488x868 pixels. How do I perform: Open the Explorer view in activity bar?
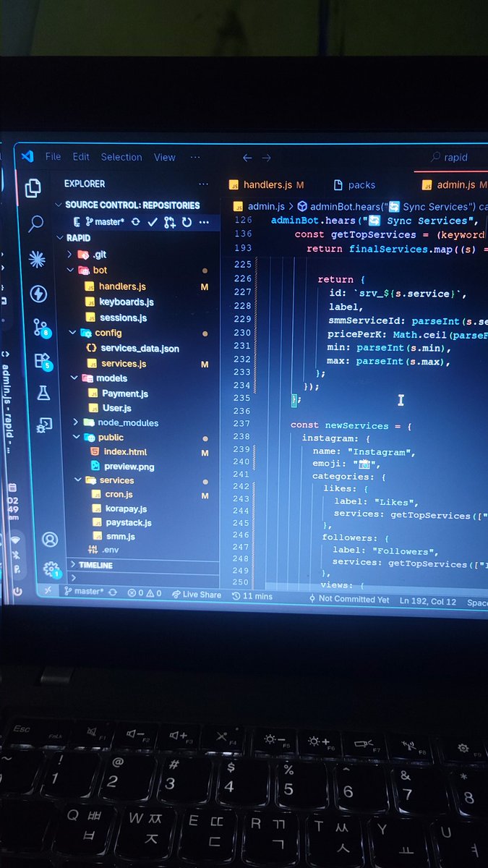coord(33,188)
